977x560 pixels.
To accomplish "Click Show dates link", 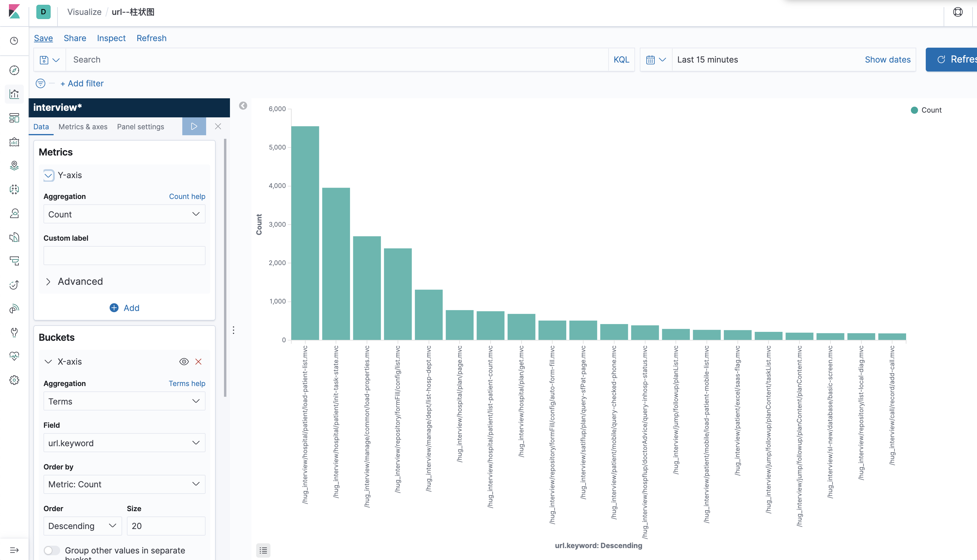I will pyautogui.click(x=888, y=60).
